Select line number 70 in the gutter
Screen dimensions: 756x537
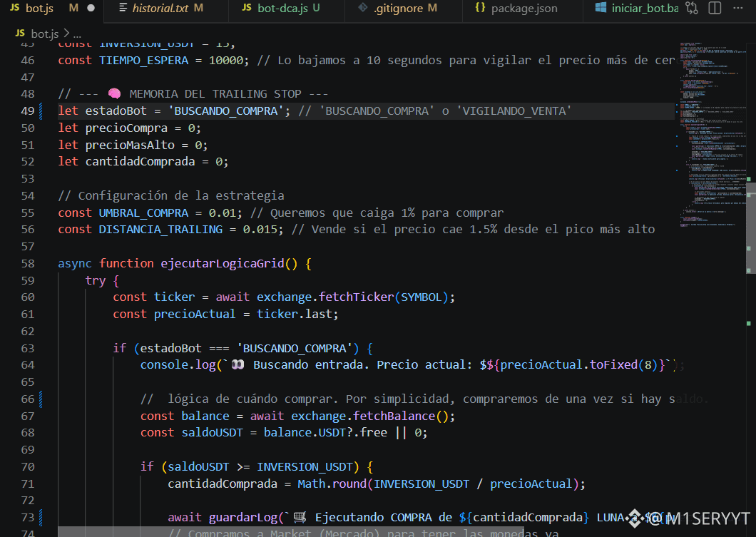pyautogui.click(x=28, y=466)
